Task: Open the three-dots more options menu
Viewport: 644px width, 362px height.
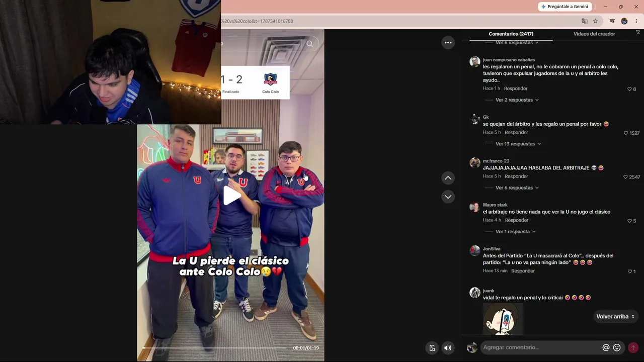Action: [448, 43]
